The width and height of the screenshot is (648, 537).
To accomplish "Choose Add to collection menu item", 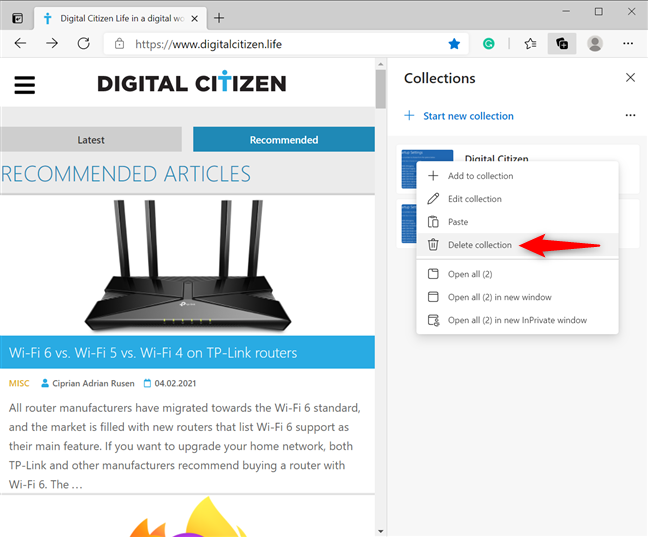I will [x=517, y=176].
